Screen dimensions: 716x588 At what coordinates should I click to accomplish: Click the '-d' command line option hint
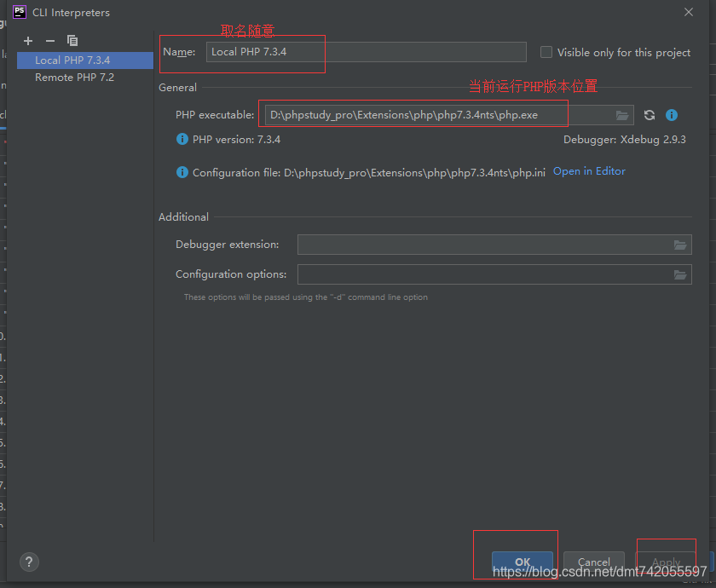coord(306,297)
